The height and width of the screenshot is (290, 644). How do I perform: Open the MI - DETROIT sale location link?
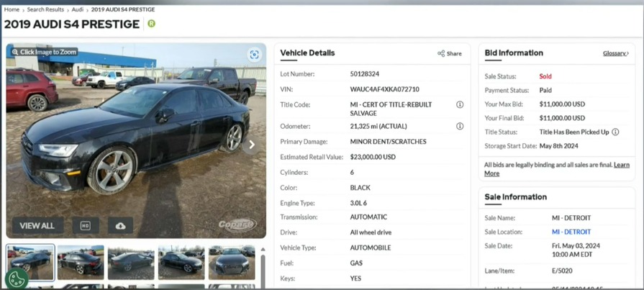click(571, 232)
